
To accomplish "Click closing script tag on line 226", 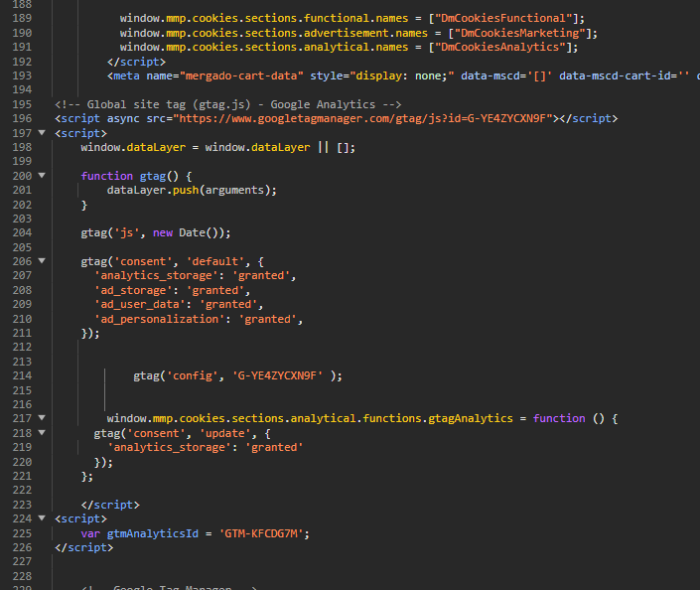I will pyautogui.click(x=84, y=547).
